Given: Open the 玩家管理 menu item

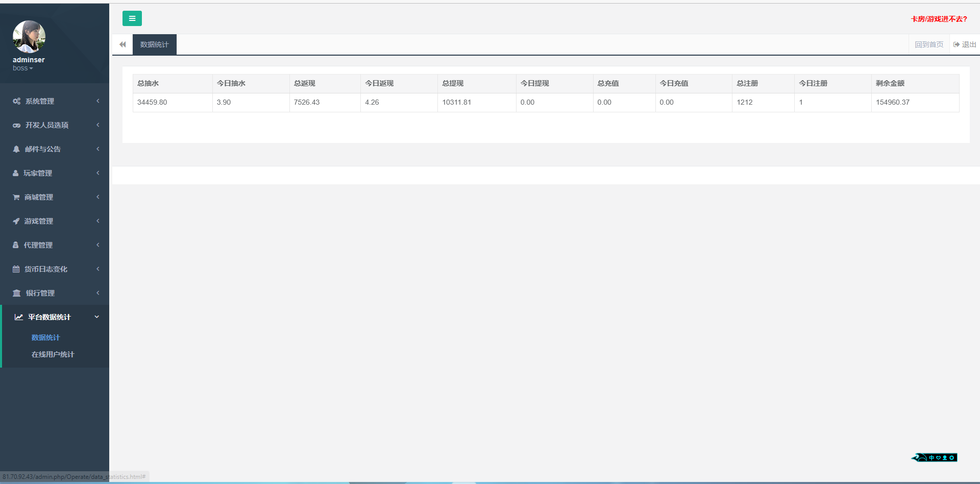Looking at the screenshot, I should (x=55, y=173).
